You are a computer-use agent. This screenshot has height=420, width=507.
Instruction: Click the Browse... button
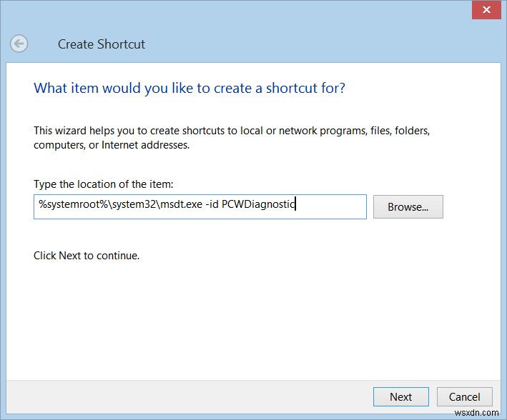pyautogui.click(x=408, y=207)
